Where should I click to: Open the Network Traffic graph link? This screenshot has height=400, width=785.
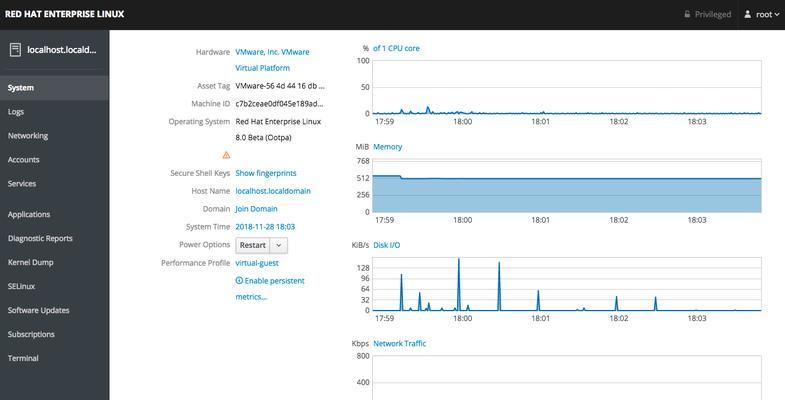400,343
